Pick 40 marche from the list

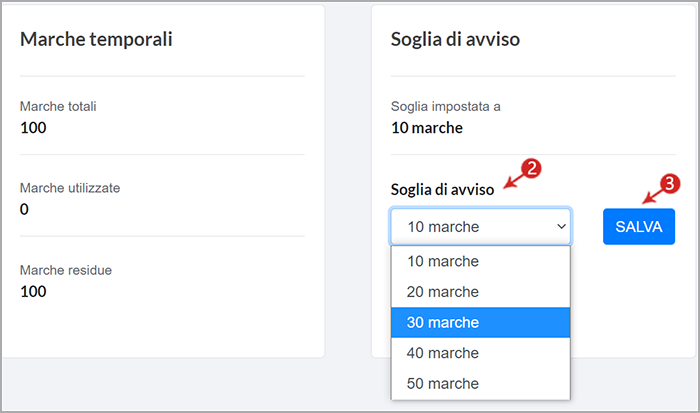pos(480,353)
